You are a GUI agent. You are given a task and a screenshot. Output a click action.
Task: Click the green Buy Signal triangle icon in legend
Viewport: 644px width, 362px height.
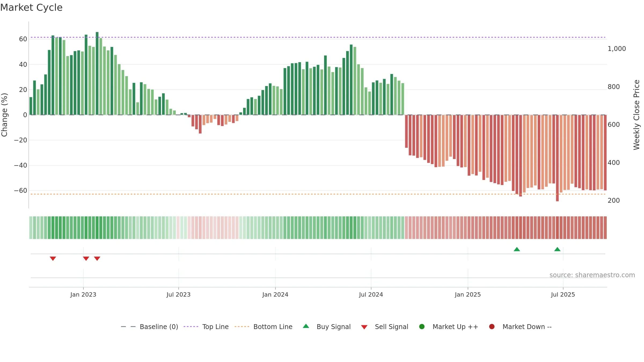coord(306,326)
